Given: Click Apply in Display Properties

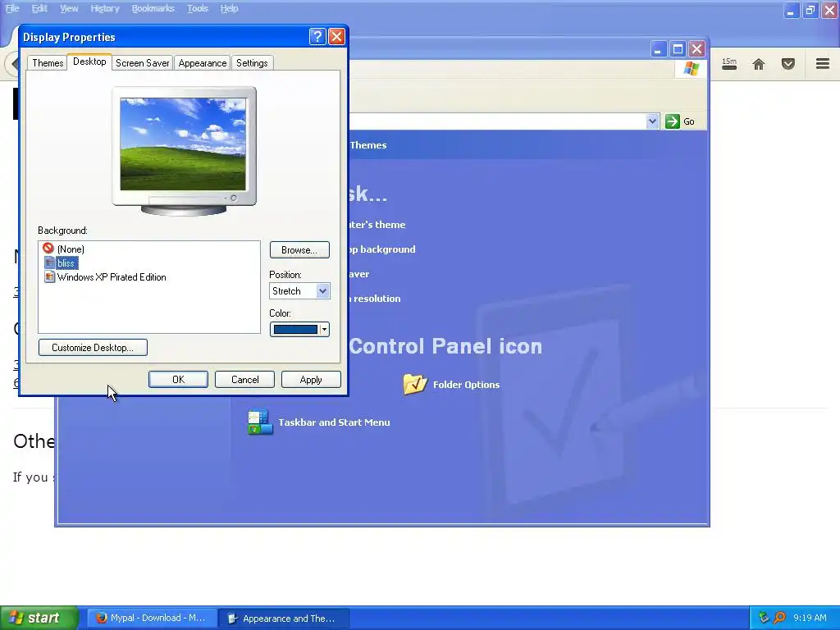Looking at the screenshot, I should click(x=311, y=379).
